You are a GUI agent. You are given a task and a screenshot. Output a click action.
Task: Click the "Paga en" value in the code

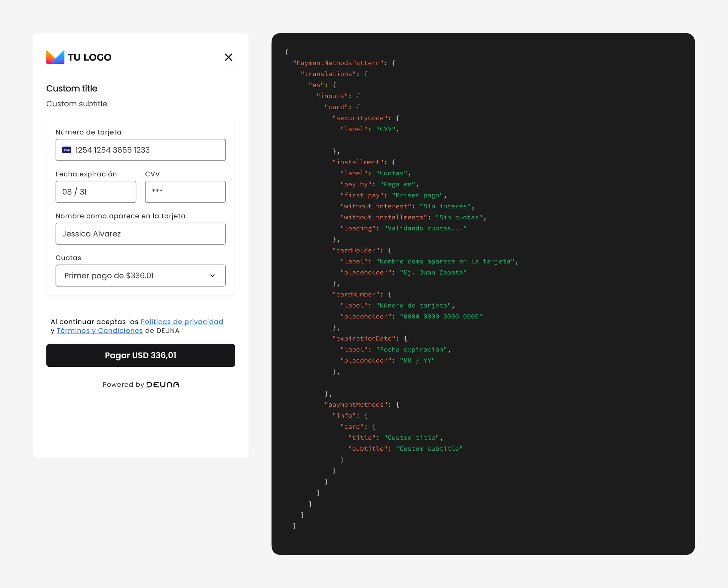[397, 184]
